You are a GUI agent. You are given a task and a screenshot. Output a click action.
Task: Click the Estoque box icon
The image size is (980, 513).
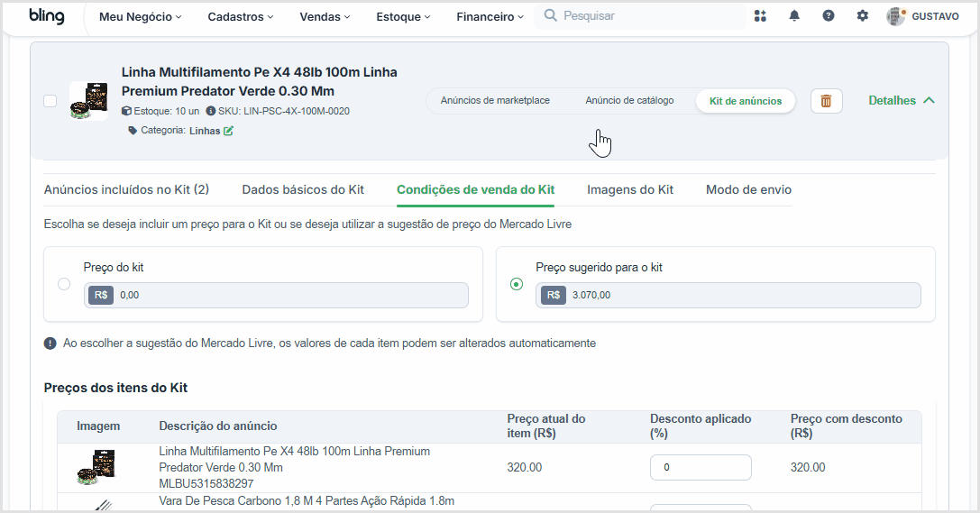point(126,111)
